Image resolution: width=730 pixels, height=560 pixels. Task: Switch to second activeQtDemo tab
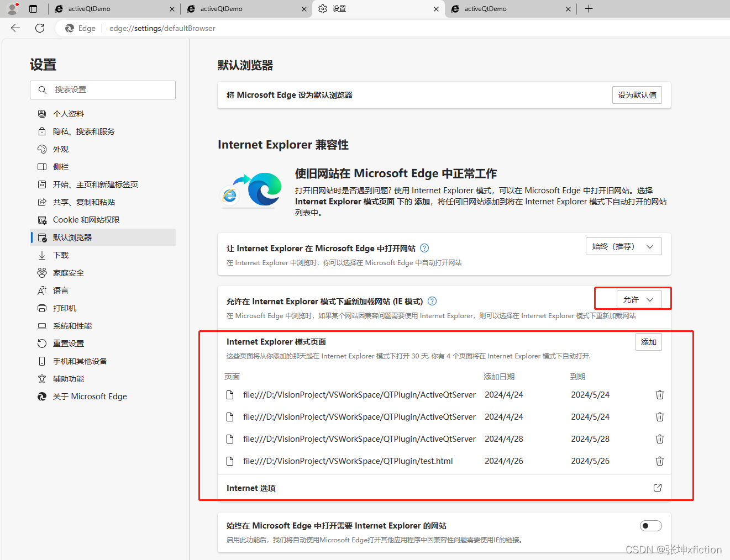[246, 9]
